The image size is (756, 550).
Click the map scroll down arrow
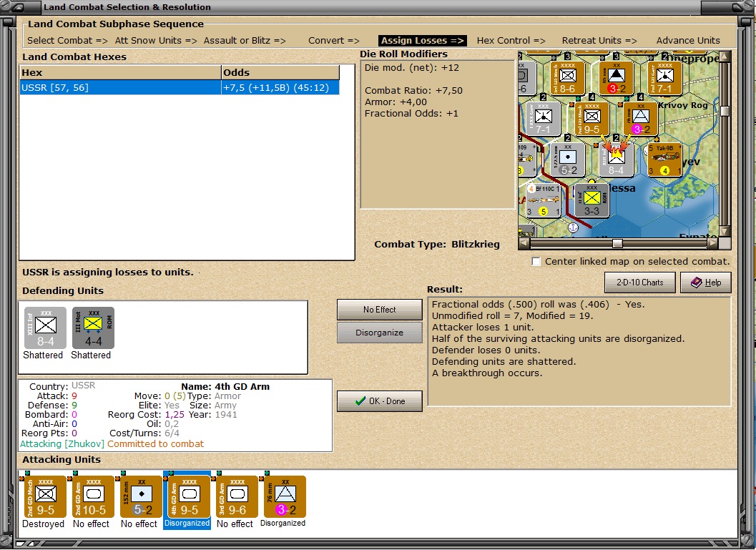[725, 232]
